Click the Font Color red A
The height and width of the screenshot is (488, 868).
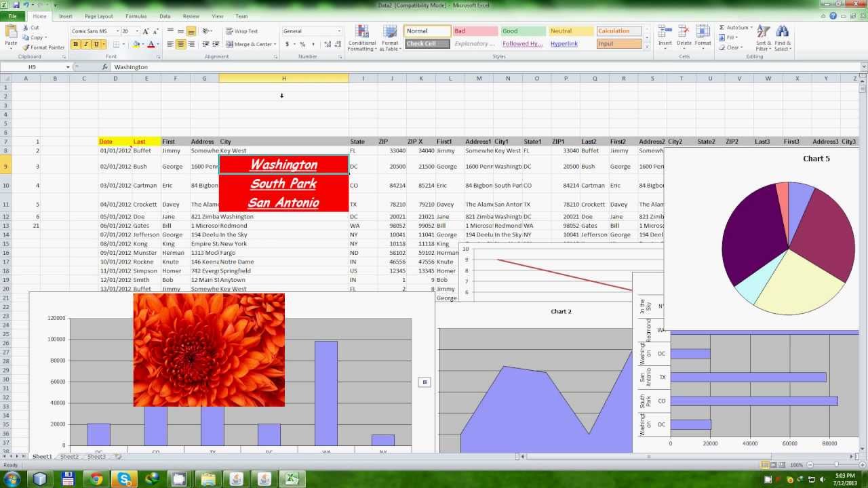pos(150,44)
